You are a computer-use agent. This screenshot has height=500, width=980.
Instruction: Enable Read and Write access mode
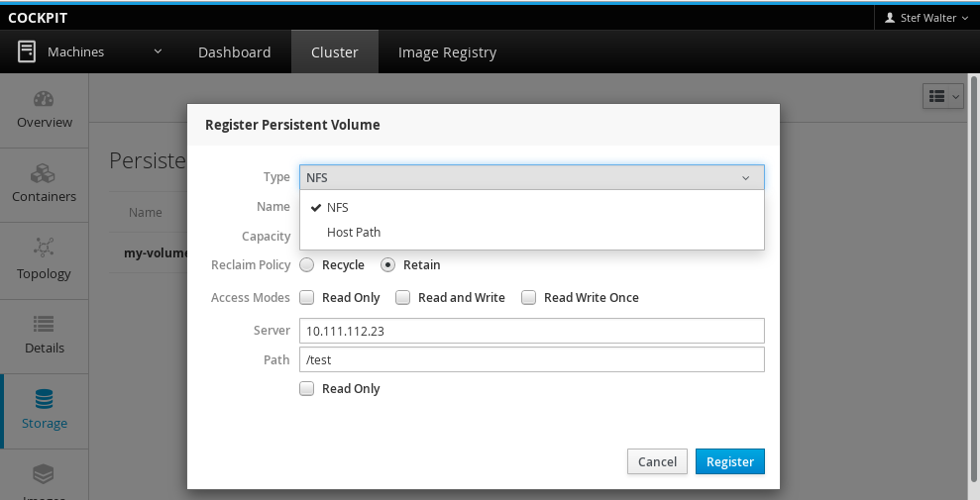click(403, 298)
